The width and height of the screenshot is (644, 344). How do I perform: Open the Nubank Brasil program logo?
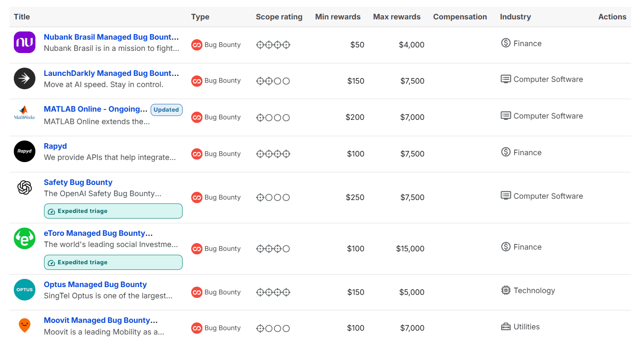[25, 42]
